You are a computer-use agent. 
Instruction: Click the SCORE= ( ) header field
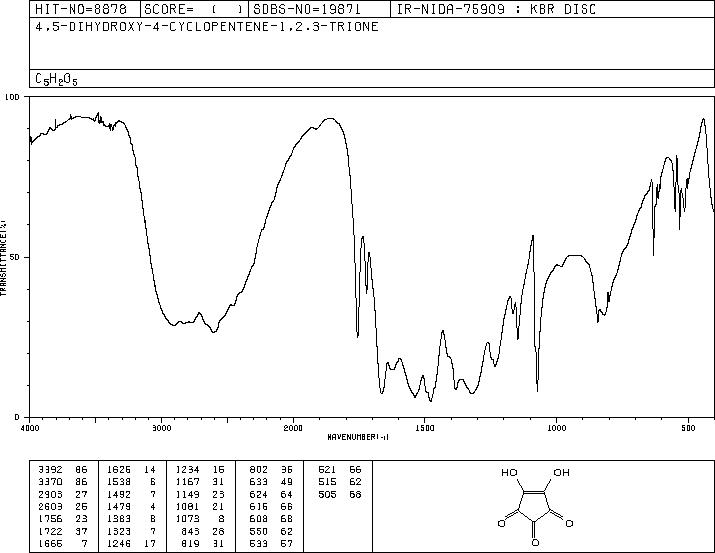(x=194, y=9)
